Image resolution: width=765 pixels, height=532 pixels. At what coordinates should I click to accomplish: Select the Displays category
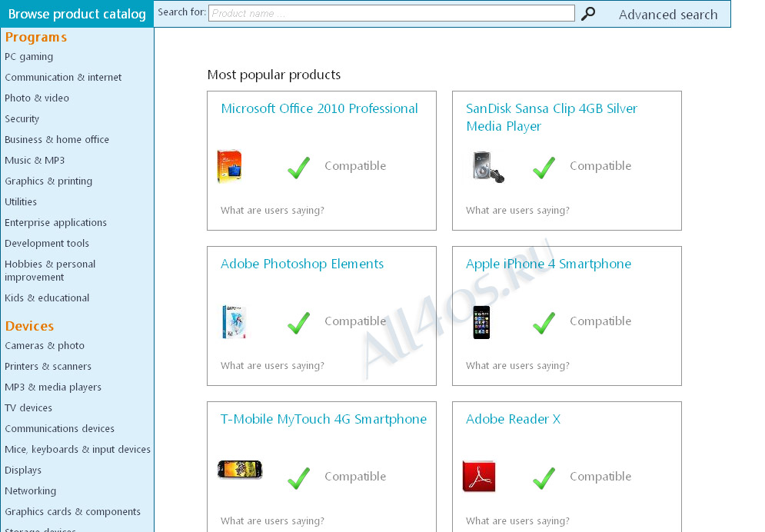tap(23, 470)
